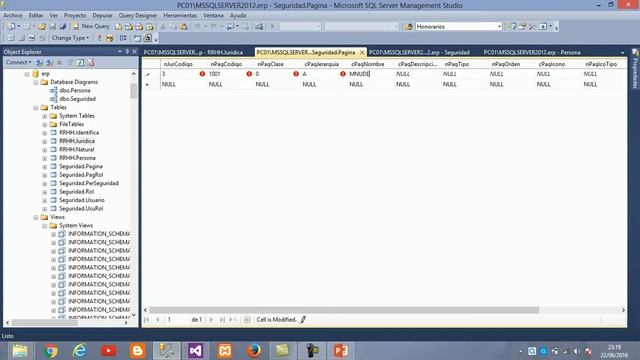Click the Add Table icon in designer toolbar
640x360 pixels.
click(137, 38)
